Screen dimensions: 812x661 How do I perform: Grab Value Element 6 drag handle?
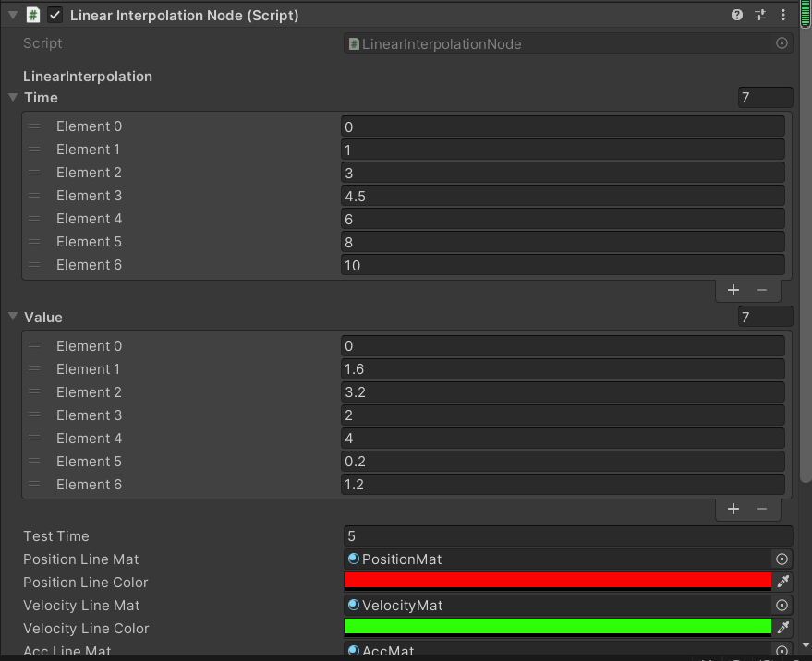(x=34, y=485)
